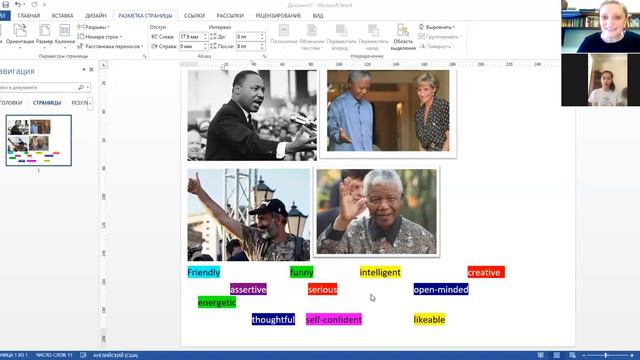Click the word "assertive"

click(x=248, y=289)
